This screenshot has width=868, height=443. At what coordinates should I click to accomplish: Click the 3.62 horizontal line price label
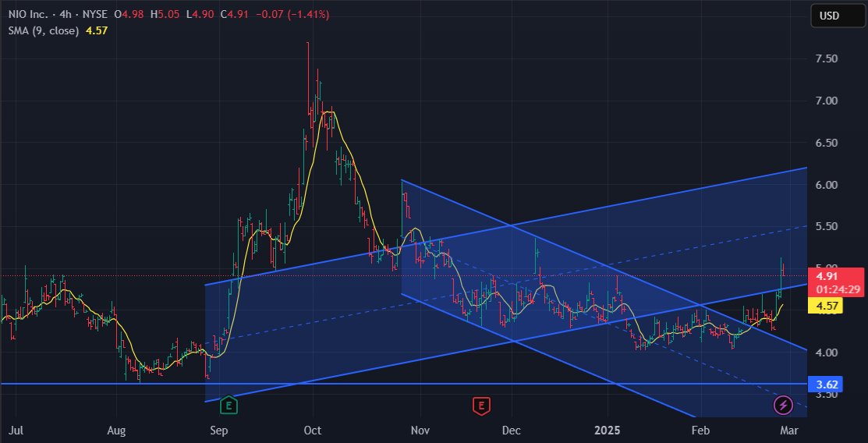tap(825, 384)
